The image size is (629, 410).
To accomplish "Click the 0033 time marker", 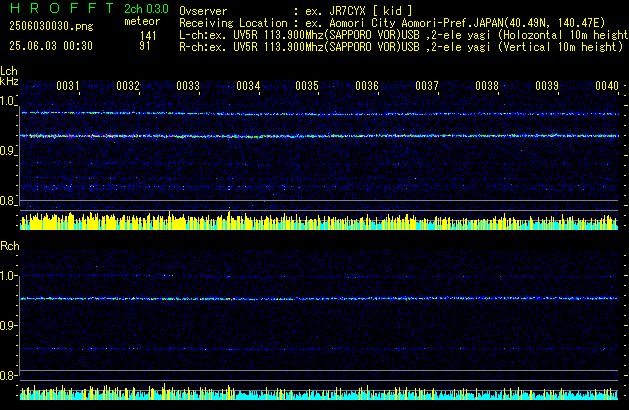I will click(188, 86).
